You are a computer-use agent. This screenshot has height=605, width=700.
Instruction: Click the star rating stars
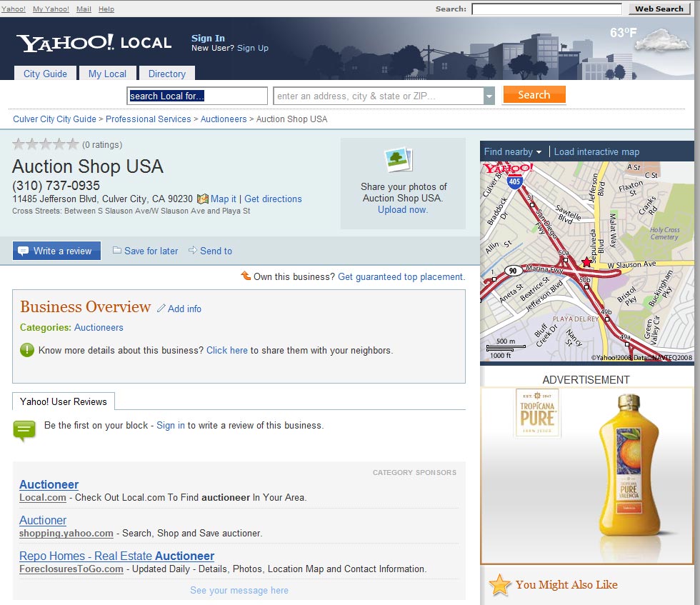(46, 144)
